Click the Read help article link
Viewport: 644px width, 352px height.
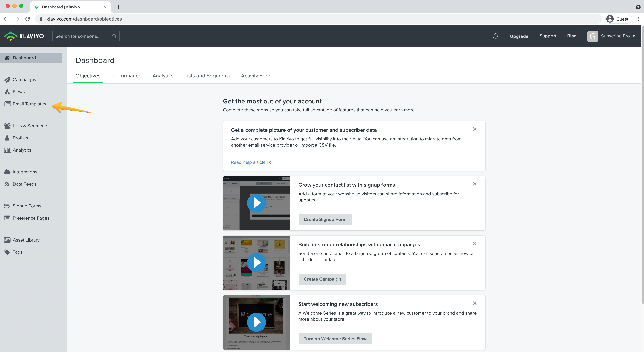[x=248, y=162]
